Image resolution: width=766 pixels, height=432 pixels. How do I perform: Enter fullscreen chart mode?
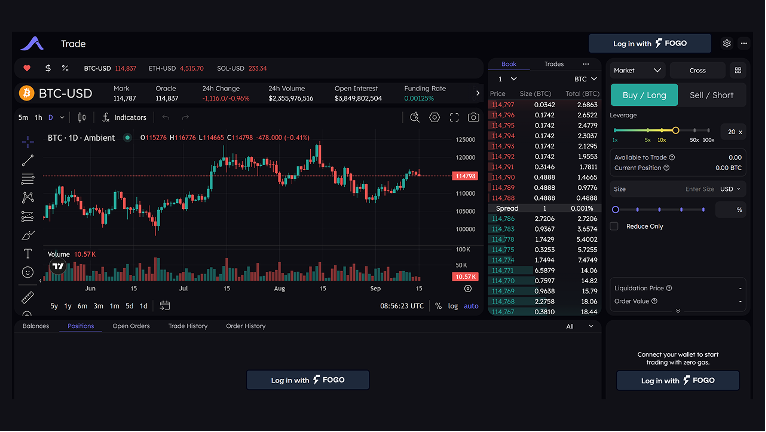[453, 117]
